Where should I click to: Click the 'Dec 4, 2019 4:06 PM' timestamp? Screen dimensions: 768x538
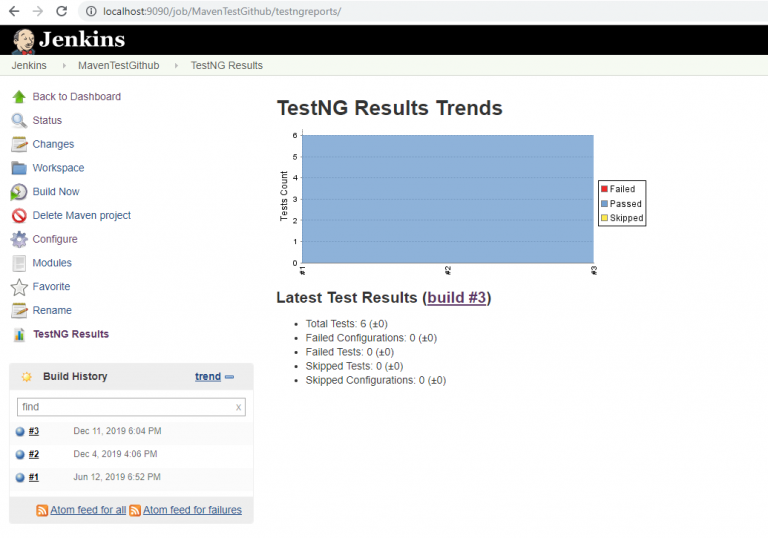[116, 454]
